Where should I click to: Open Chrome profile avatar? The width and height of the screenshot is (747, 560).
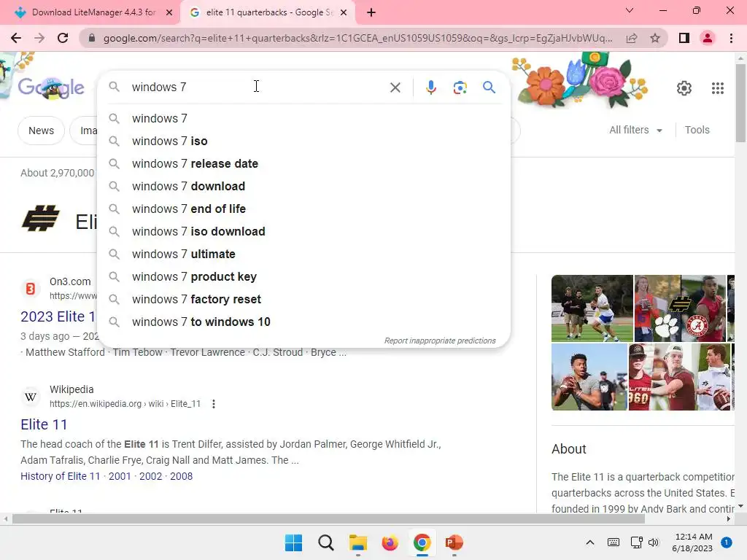click(708, 38)
